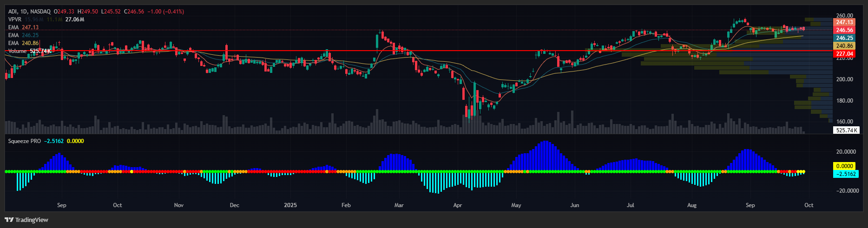The width and height of the screenshot is (868, 228).
Task: Click the 525.74K volume axis label
Action: 847,130
